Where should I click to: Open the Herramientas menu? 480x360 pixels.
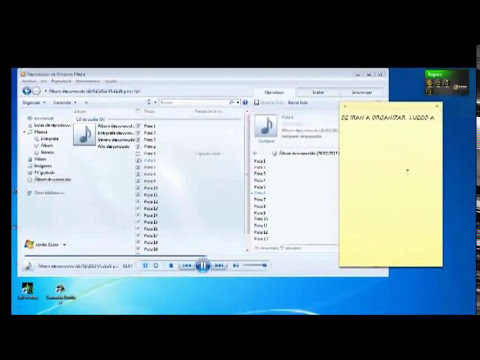pos(88,81)
